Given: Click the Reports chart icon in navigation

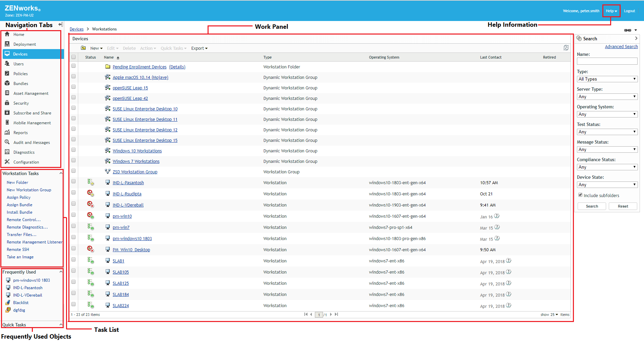Looking at the screenshot, I should [x=7, y=132].
